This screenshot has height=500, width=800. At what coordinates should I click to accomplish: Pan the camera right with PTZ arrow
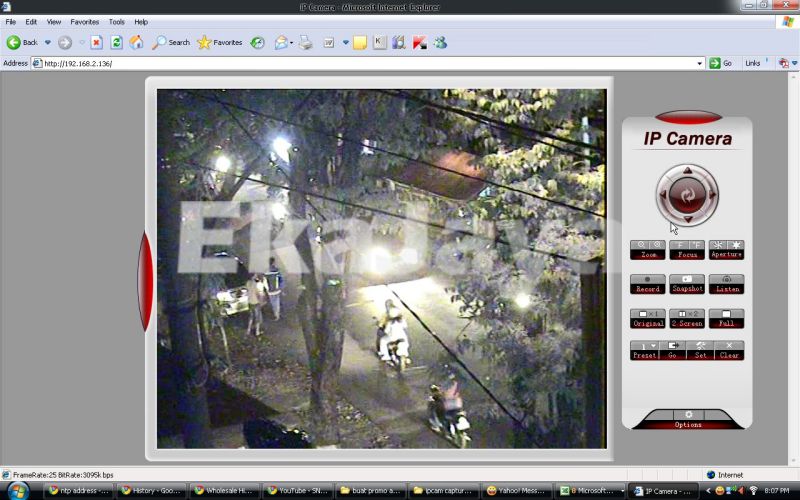point(711,194)
